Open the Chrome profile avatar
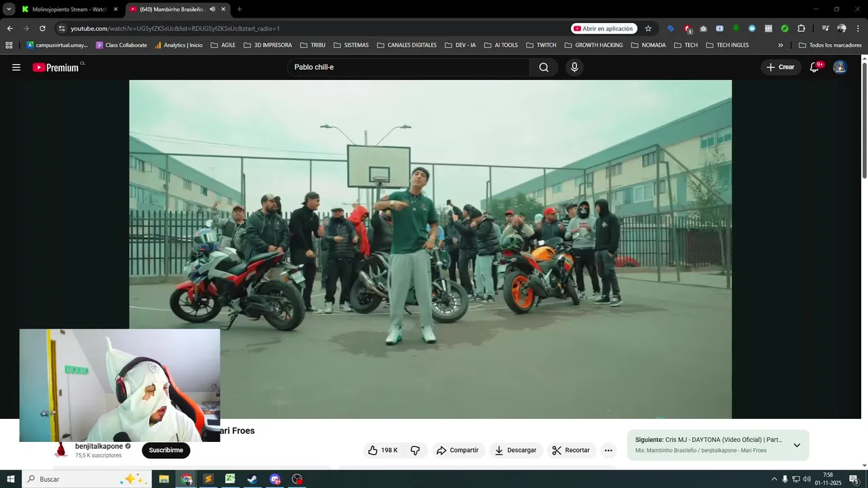868x488 pixels. (x=842, y=28)
